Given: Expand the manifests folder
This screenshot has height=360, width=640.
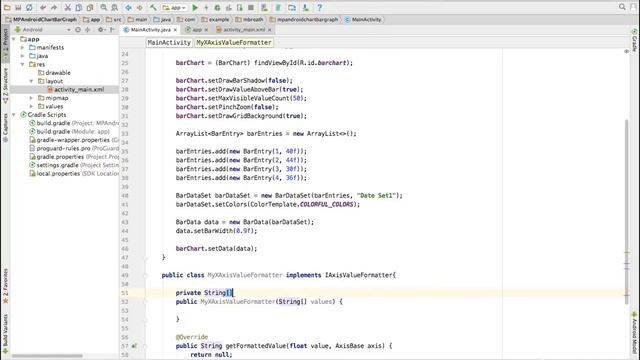Looking at the screenshot, I should pyautogui.click(x=23, y=48).
